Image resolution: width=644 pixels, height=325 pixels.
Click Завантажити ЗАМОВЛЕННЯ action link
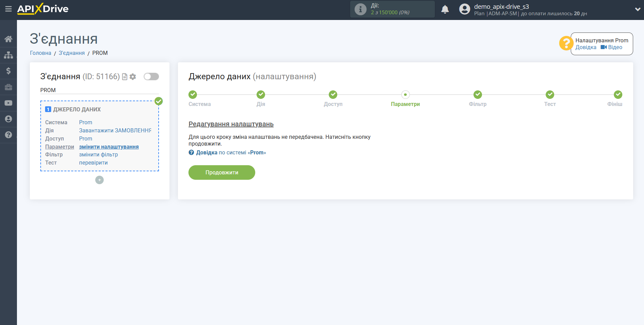tap(115, 131)
